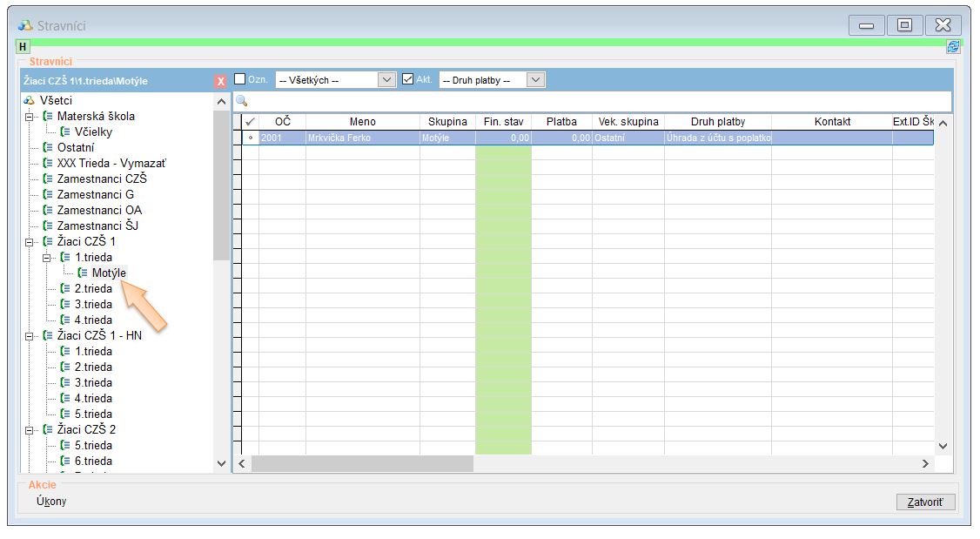
Task: Toggle the Ozn. checkbox
Action: (240, 79)
